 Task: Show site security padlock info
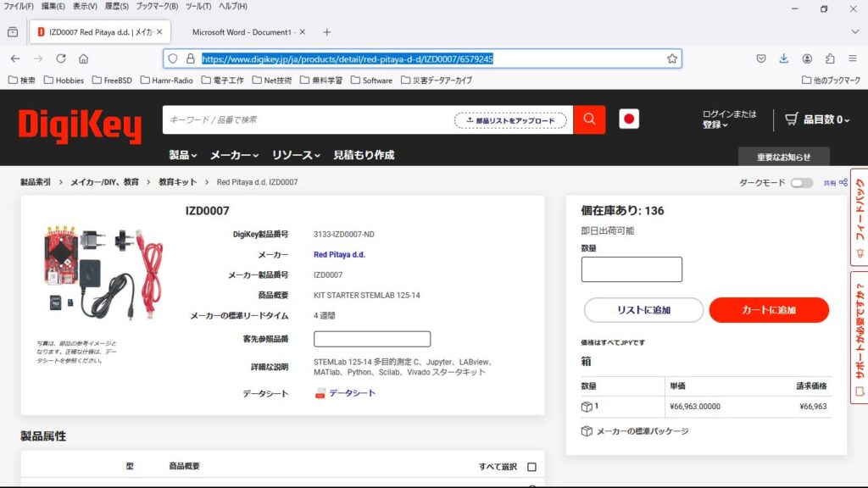point(191,58)
